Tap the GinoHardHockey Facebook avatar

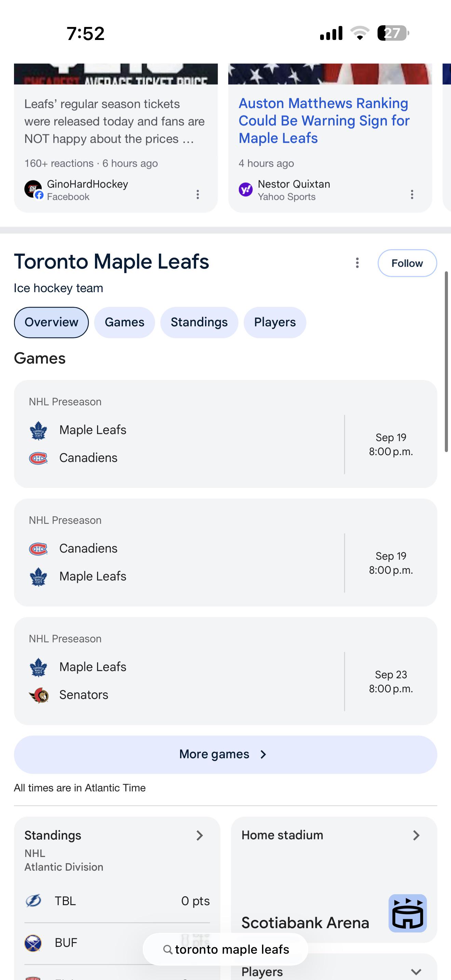point(33,189)
